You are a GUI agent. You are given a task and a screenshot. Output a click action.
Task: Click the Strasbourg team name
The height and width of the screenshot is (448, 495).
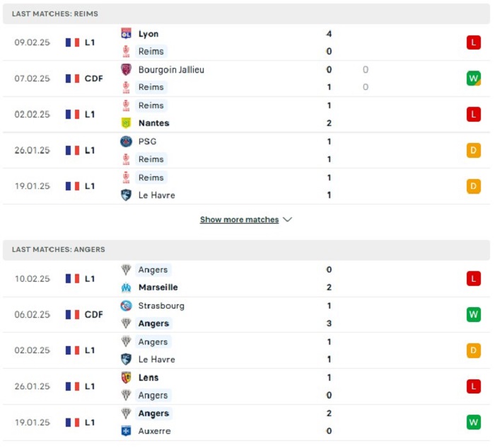tap(161, 306)
